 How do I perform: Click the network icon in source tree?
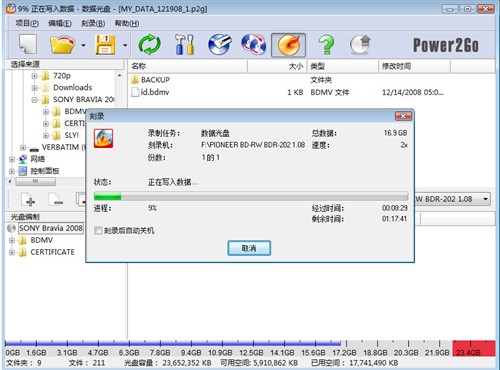tap(23, 159)
